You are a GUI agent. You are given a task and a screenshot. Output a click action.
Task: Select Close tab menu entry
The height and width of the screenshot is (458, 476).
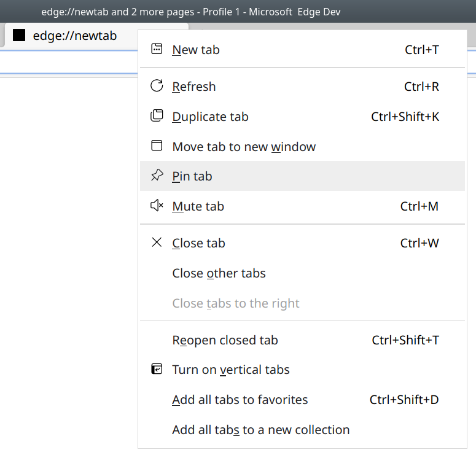[302, 243]
